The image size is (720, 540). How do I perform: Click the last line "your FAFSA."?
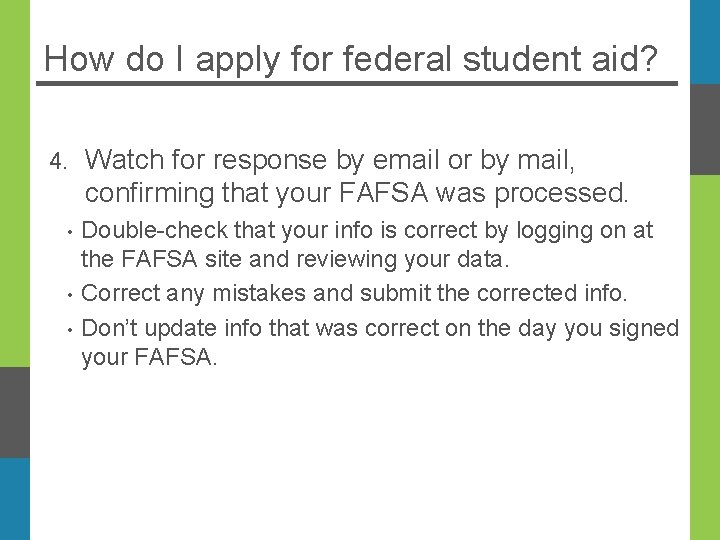(x=149, y=358)
